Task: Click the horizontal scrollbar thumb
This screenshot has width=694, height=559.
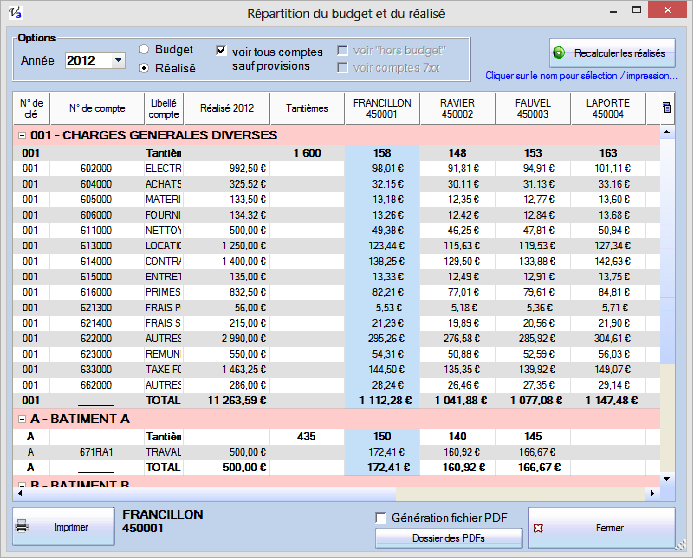Action: 211,493
